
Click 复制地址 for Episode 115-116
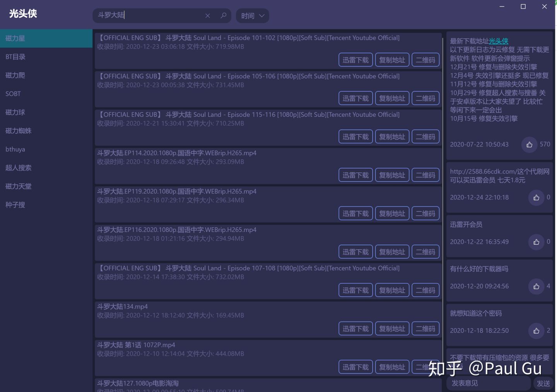[x=392, y=136]
